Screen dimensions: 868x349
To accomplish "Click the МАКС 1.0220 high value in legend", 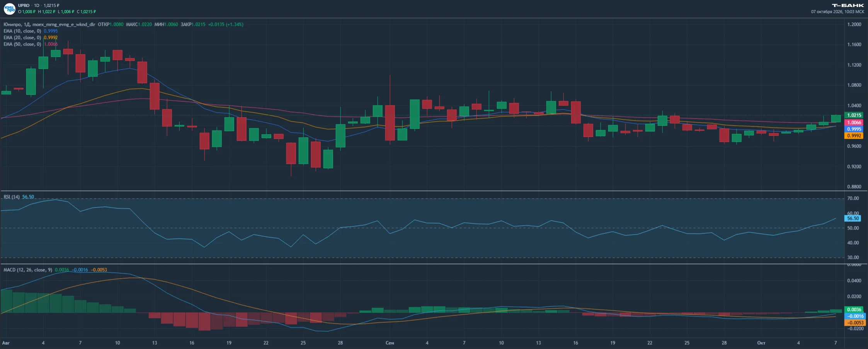I will (x=139, y=24).
